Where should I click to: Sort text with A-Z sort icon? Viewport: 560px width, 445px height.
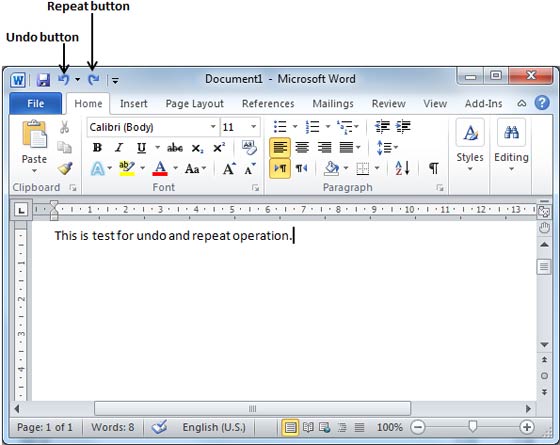[x=402, y=168]
